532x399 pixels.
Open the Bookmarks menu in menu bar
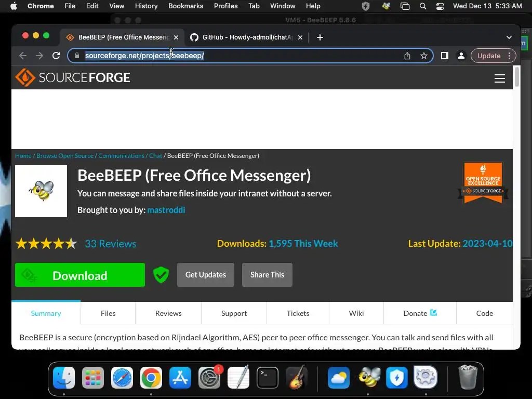coord(186,6)
